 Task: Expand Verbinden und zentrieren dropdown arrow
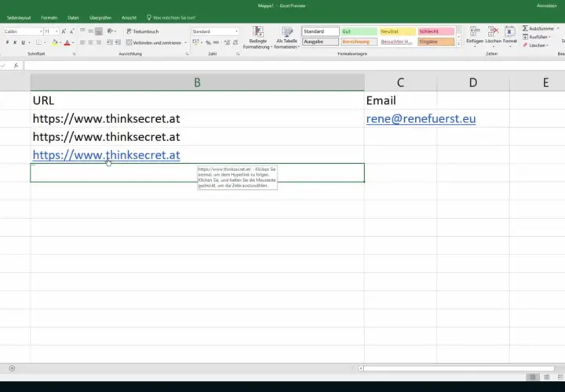click(185, 42)
